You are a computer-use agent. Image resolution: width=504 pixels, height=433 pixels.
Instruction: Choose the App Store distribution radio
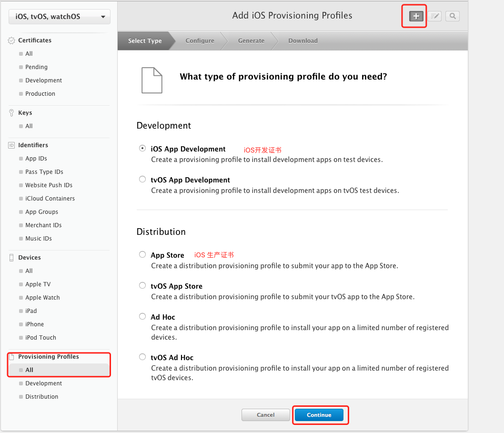pos(142,254)
